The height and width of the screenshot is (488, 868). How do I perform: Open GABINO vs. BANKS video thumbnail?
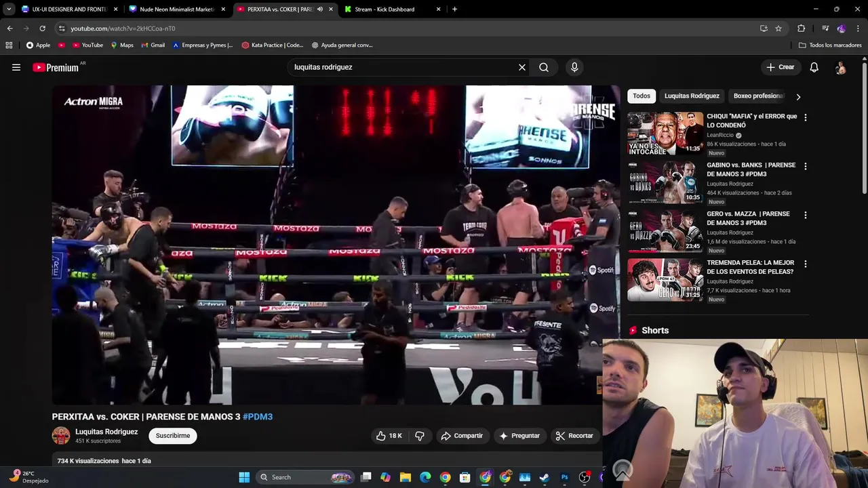click(x=665, y=182)
